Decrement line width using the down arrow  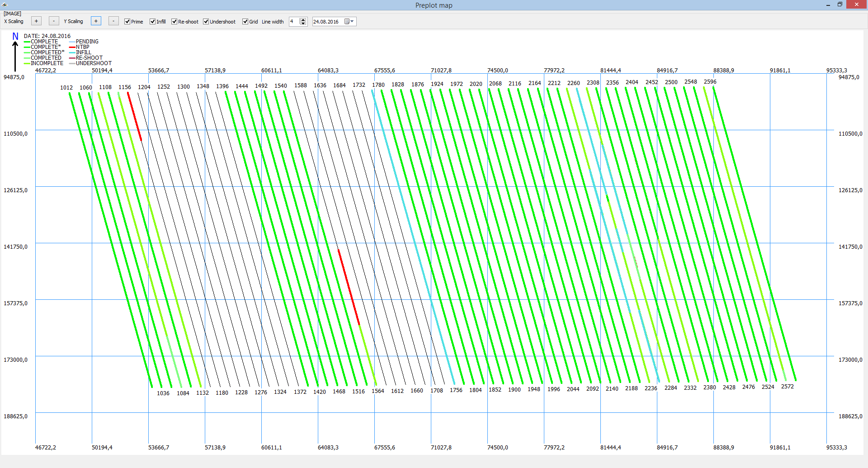click(x=303, y=24)
